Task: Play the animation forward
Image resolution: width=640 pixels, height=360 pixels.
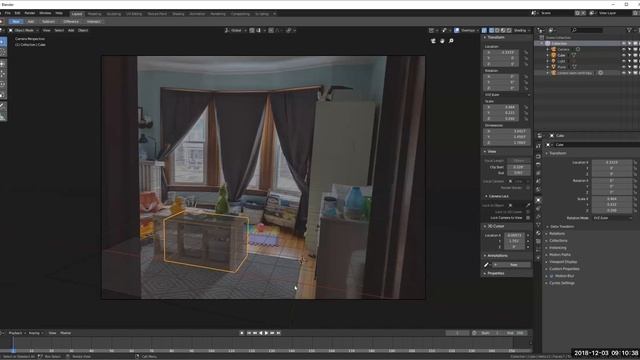Action: point(267,333)
